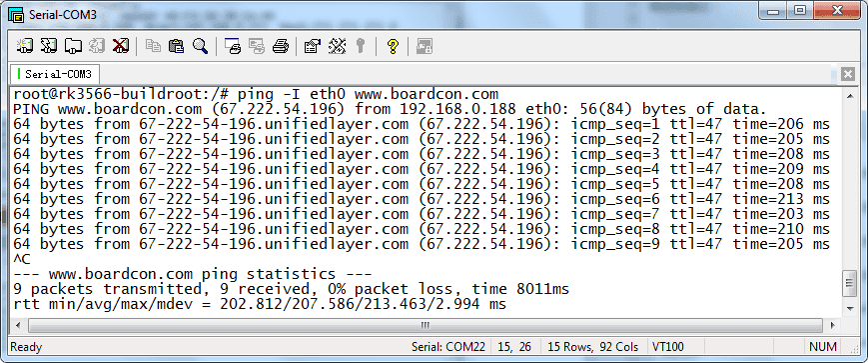Click the VT100 status bar entry
The image size is (868, 363).
(x=668, y=347)
